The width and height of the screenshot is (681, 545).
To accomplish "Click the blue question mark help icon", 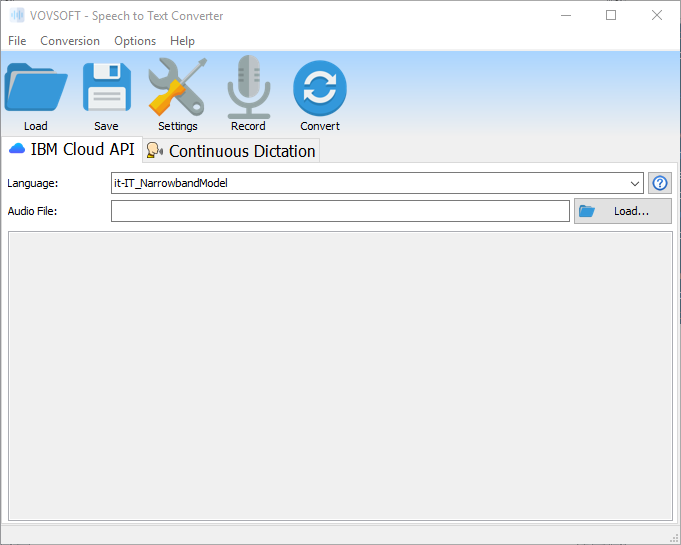I will point(660,183).
